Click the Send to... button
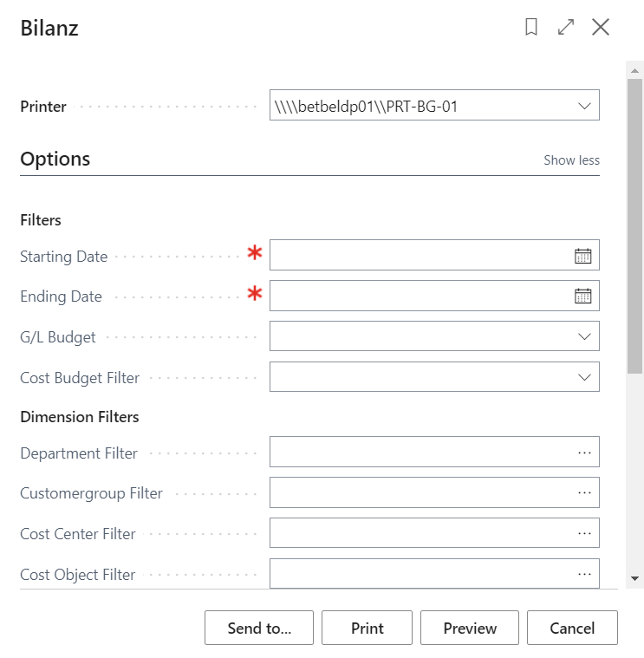644x658 pixels. tap(259, 628)
